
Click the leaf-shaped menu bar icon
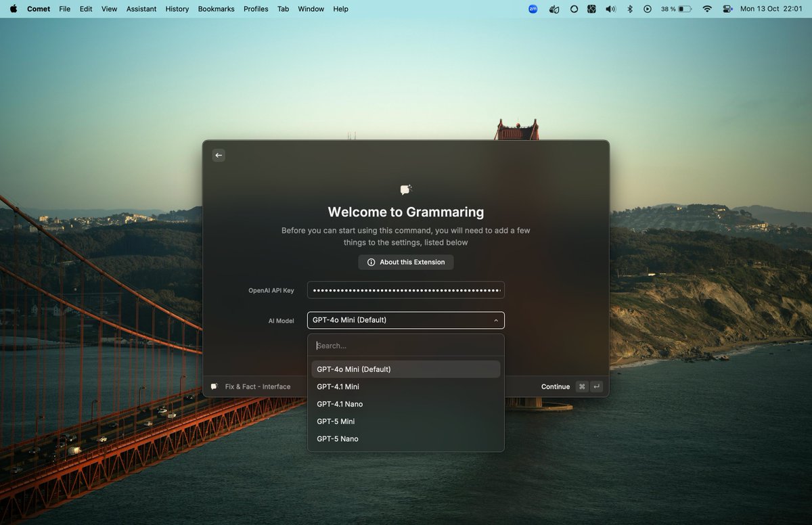554,9
